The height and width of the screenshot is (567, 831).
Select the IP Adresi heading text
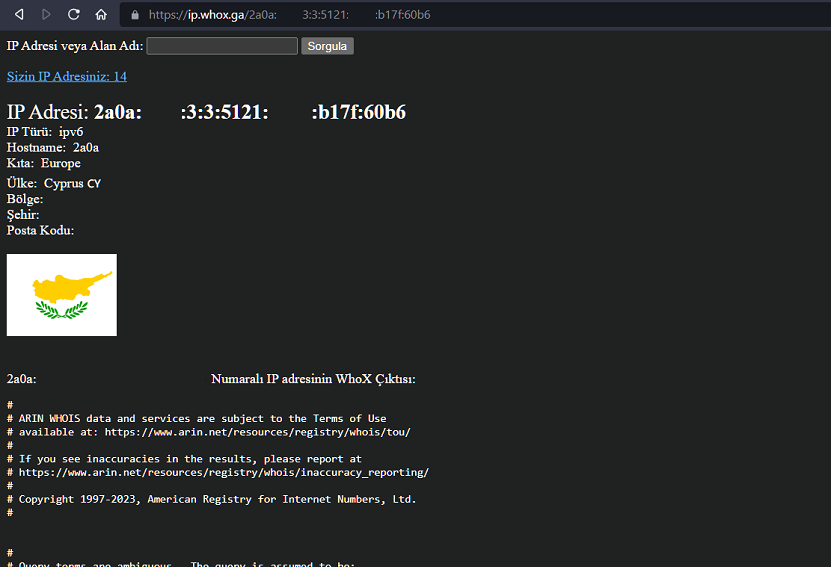tap(206, 112)
